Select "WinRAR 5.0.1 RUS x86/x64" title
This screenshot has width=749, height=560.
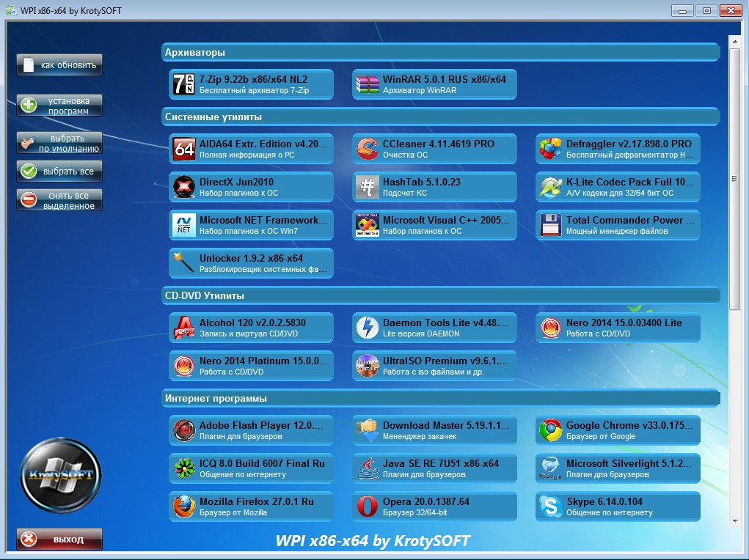coord(445,79)
